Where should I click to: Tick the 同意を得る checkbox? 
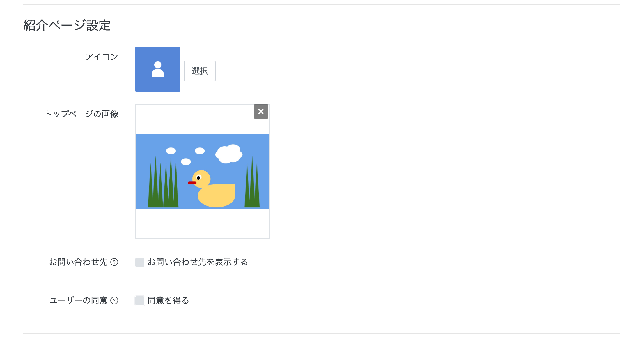coord(140,301)
